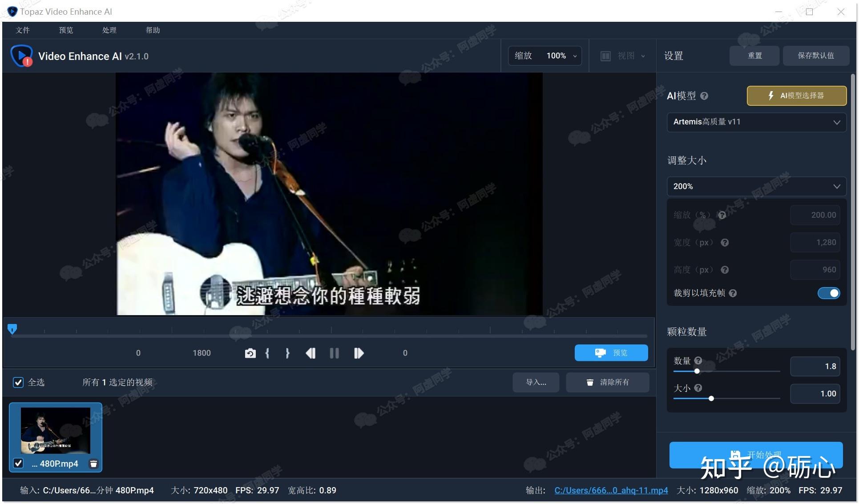The height and width of the screenshot is (504, 859).
Task: Click the end frame number 1800
Action: coord(202,353)
